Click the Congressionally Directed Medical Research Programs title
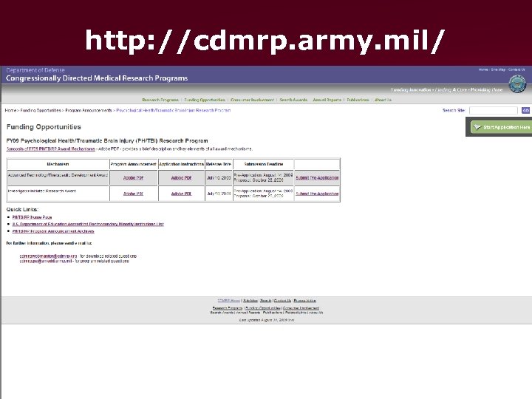The image size is (532, 399). 97,78
